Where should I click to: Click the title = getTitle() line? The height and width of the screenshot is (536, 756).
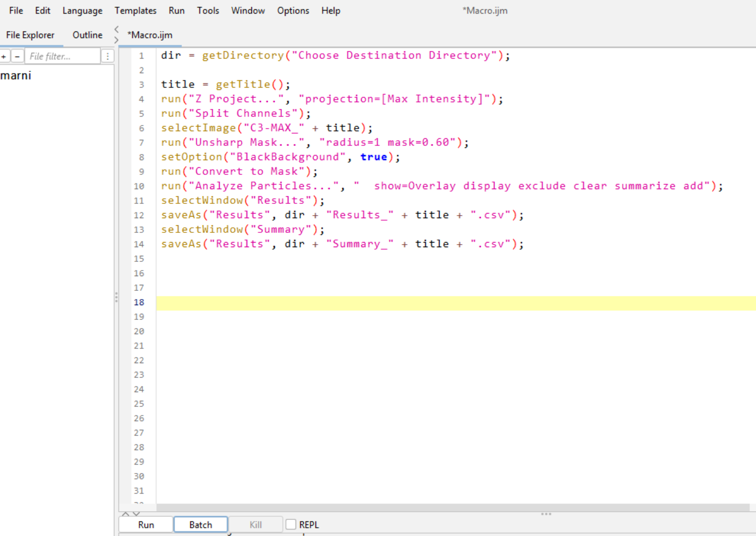[226, 84]
